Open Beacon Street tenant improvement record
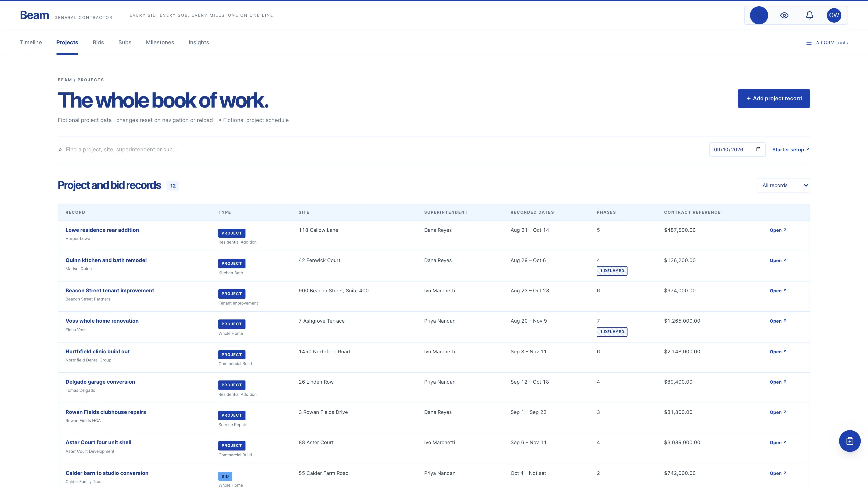868x488 pixels. tap(109, 291)
